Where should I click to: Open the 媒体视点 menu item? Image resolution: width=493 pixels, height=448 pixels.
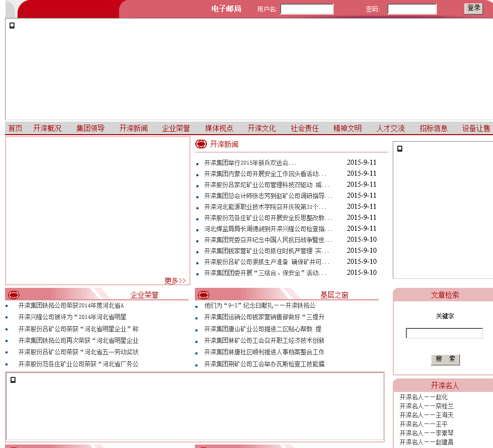(219, 128)
